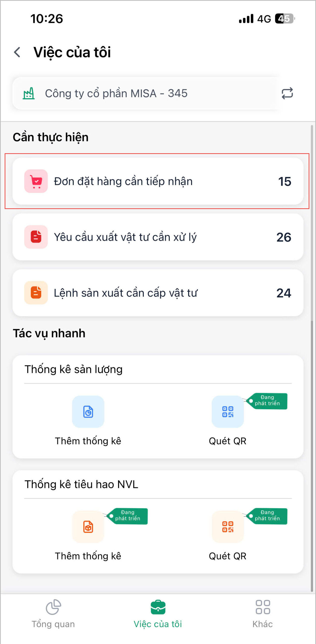Tap the green factory icon
316x644 pixels.
coord(29,93)
